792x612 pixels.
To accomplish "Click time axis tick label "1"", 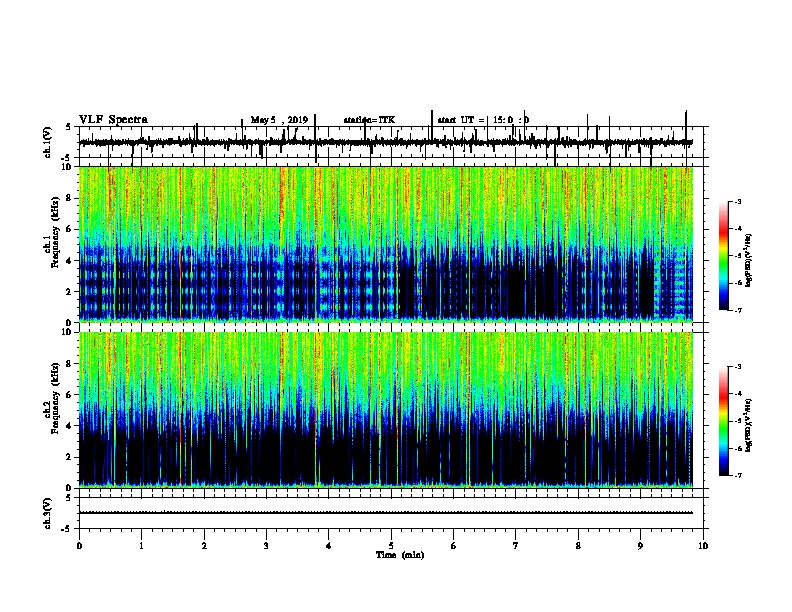I will (x=141, y=546).
